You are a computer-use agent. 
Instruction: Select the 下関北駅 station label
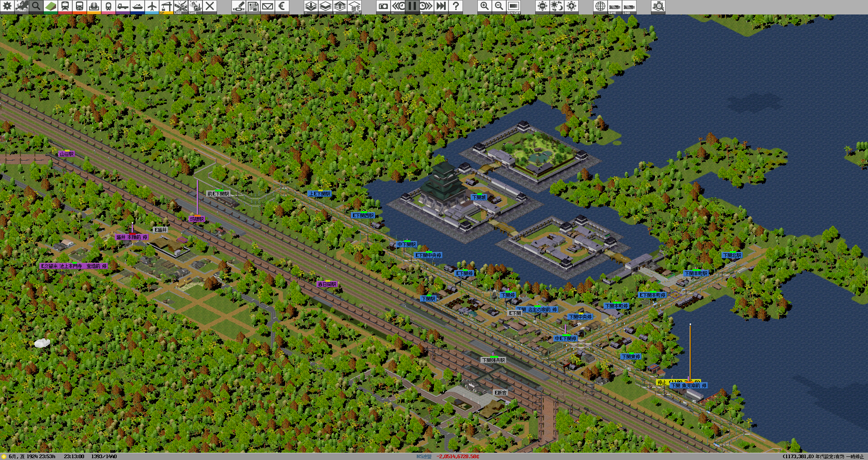click(x=732, y=255)
